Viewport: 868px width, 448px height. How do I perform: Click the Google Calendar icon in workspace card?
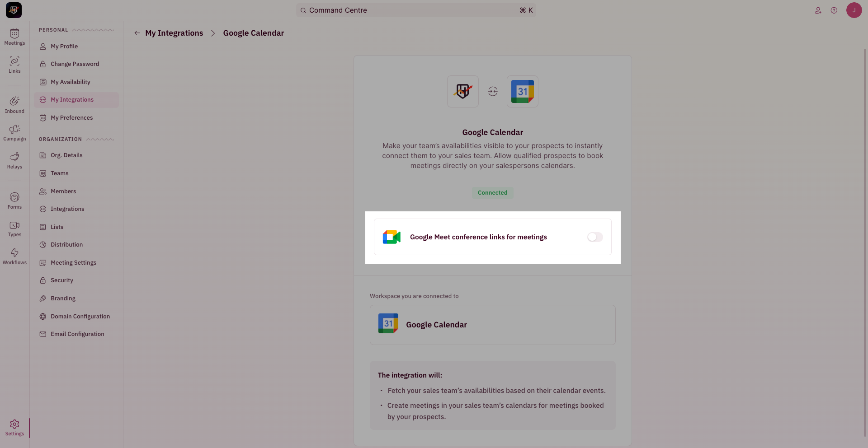388,323
